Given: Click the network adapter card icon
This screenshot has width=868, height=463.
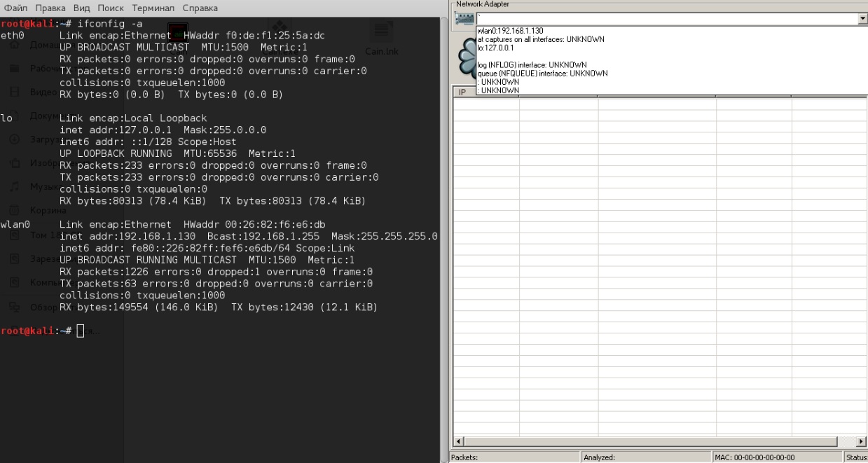Looking at the screenshot, I should 464,19.
